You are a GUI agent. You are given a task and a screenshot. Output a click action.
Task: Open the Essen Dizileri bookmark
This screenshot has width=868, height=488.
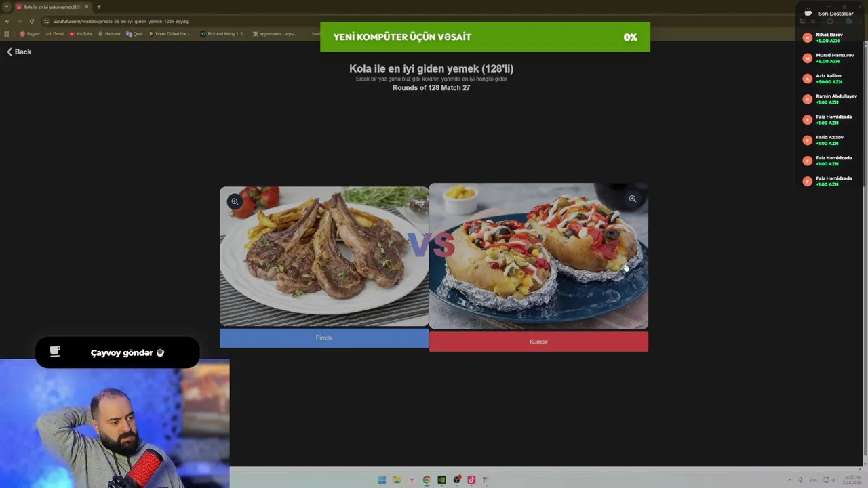pyautogui.click(x=170, y=33)
